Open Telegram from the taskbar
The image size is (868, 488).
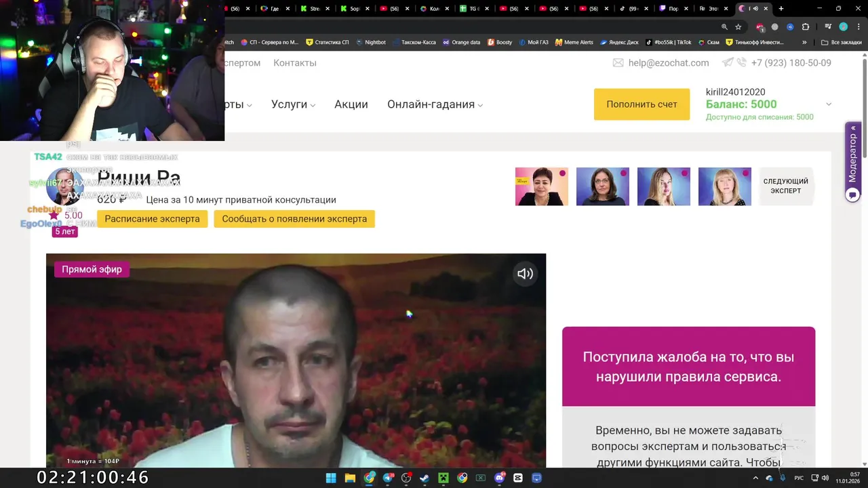point(388,478)
